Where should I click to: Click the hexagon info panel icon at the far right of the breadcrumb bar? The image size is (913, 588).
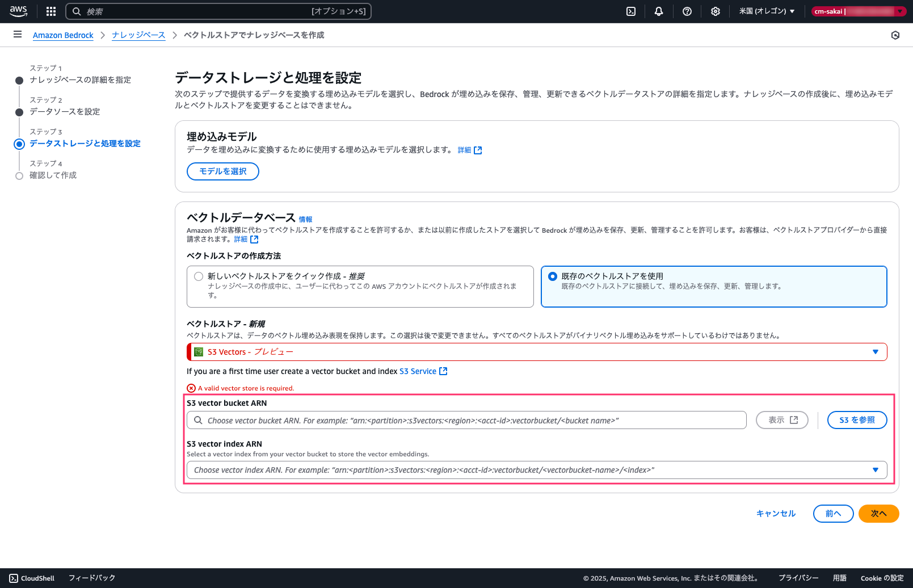pyautogui.click(x=895, y=35)
